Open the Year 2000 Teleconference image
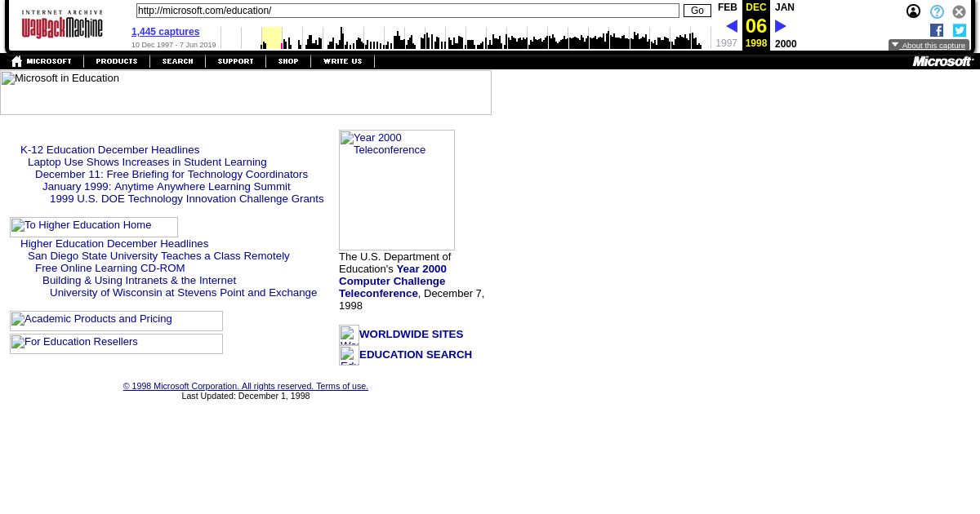 [397, 190]
